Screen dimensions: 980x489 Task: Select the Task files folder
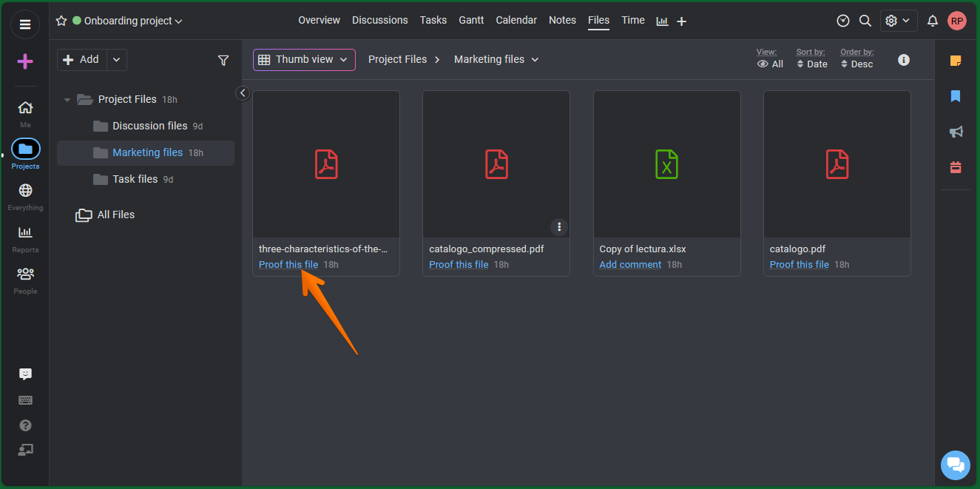pos(135,179)
